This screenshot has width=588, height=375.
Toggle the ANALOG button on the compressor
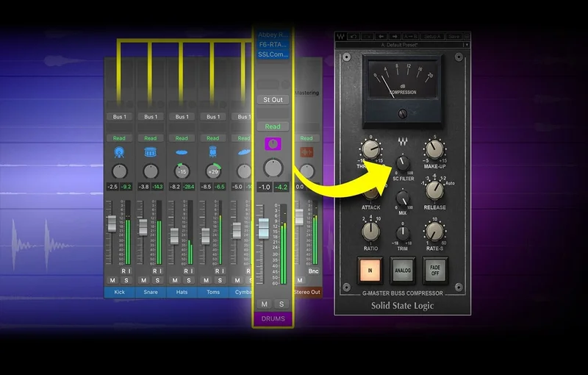click(403, 271)
